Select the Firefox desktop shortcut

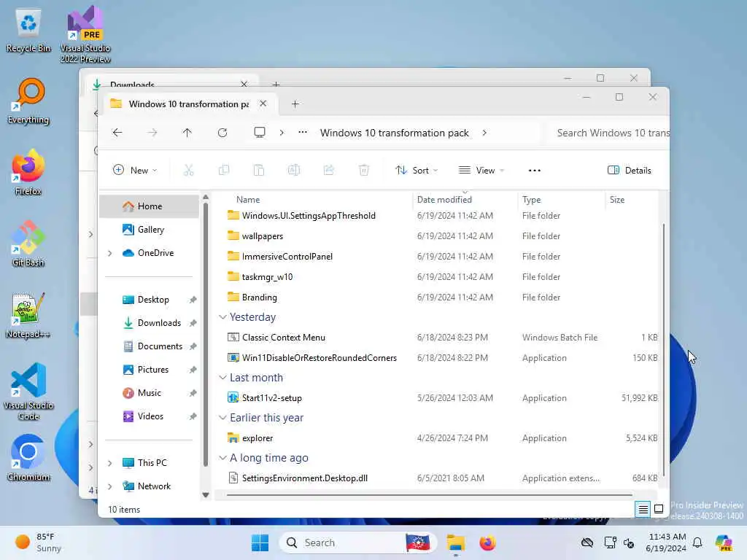pos(28,172)
